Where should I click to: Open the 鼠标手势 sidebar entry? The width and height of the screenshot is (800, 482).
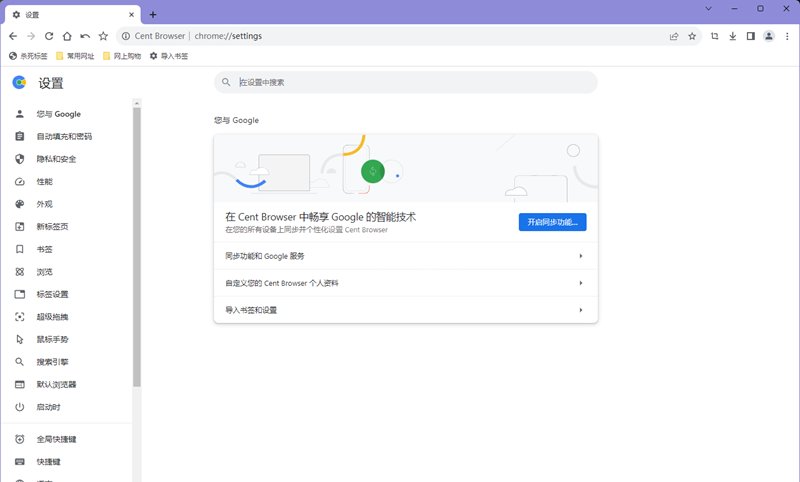pyautogui.click(x=66, y=340)
